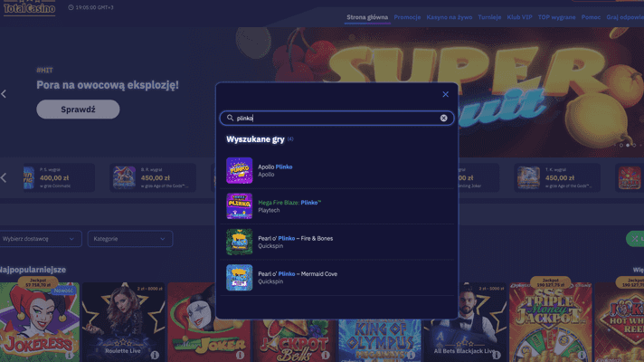The image size is (644, 362).
Task: Show info for Joker masked game
Action: click(x=241, y=355)
